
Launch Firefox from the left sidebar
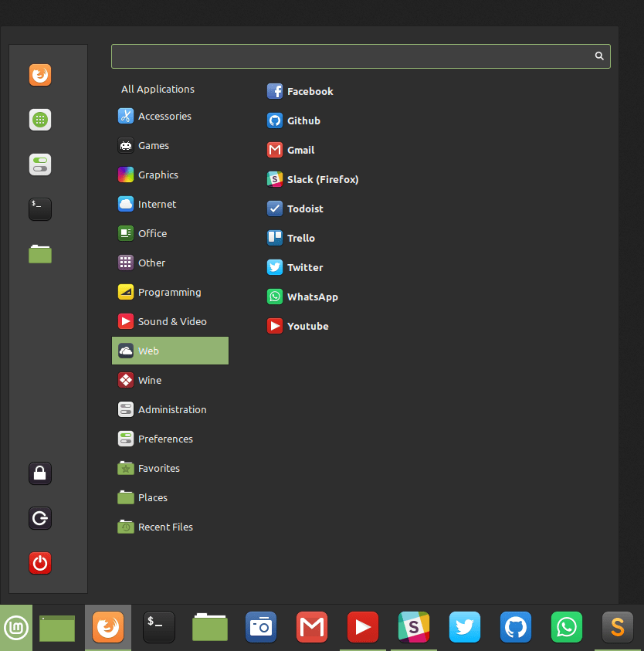tap(40, 75)
